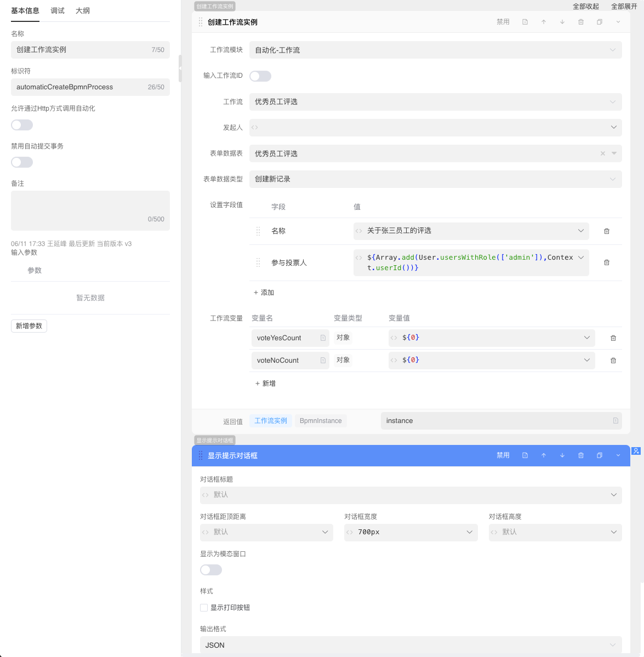Open the 大纲 tab
This screenshot has width=644, height=657.
point(83,10)
